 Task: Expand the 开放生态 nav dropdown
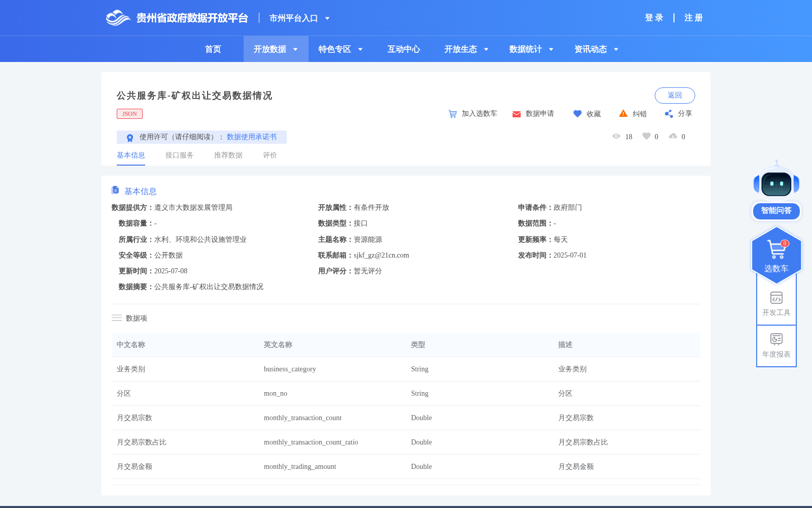pos(486,49)
